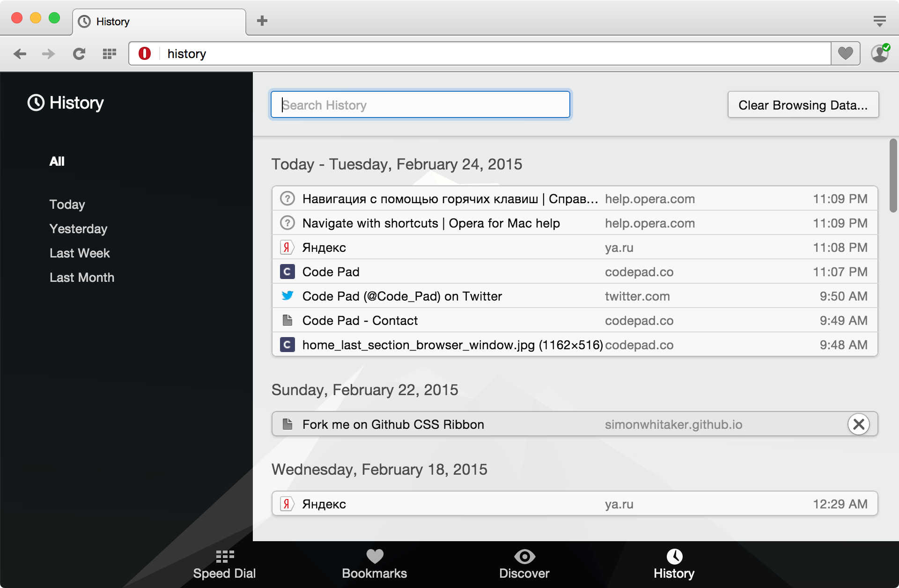
Task: Remove Fork me on Github CSS Ribbon entry
Action: (x=859, y=424)
